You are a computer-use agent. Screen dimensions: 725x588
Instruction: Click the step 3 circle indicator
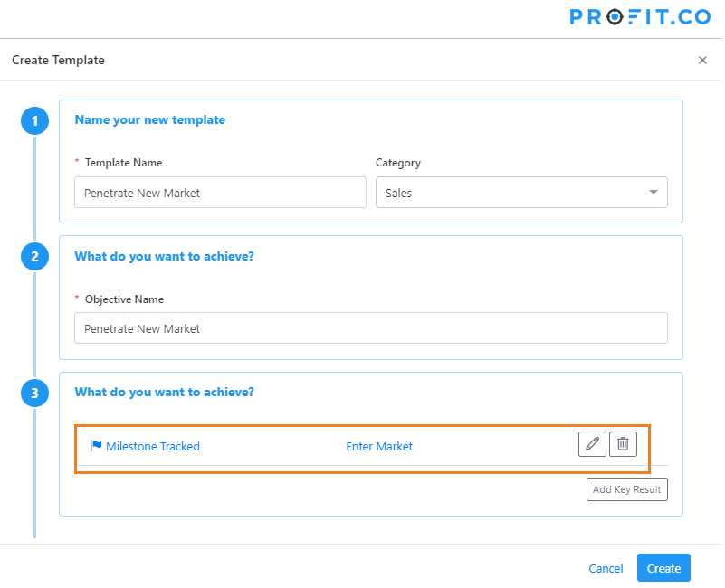34,394
